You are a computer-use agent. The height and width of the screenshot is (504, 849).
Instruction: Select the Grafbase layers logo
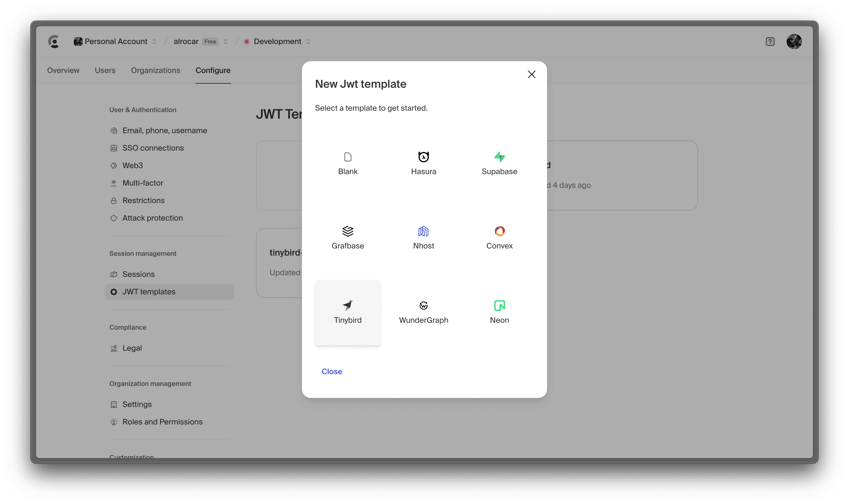348,231
